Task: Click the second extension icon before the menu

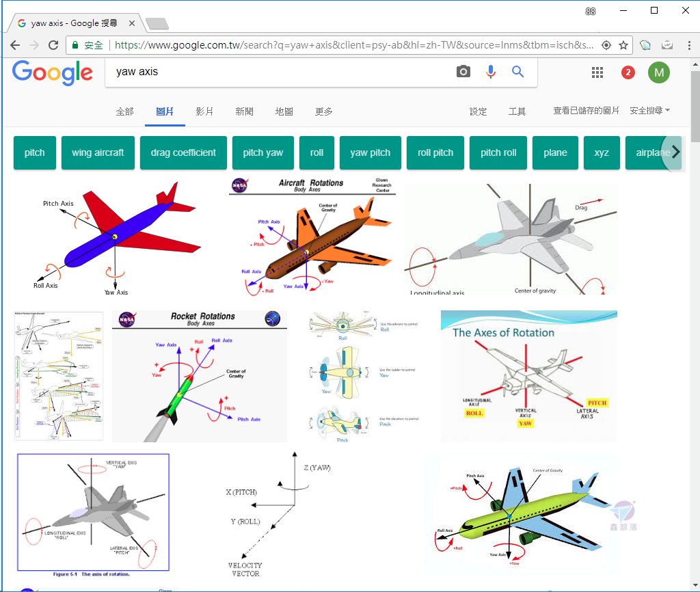Action: click(667, 45)
